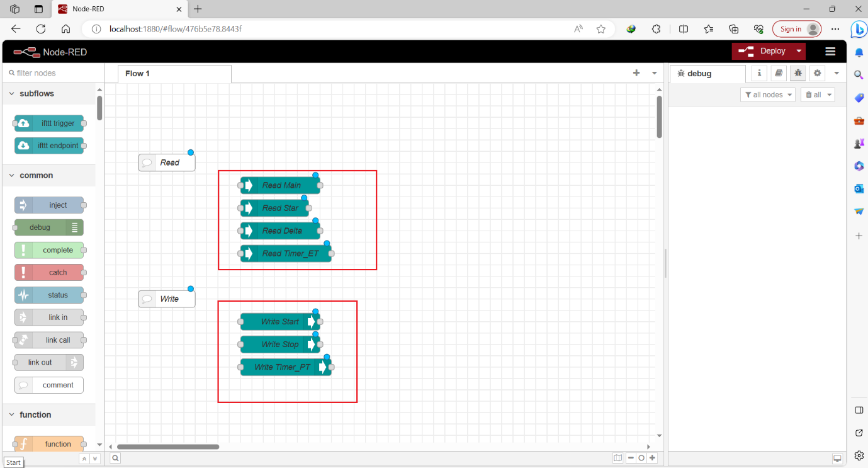868x468 pixels.
Task: Add a new flow with the plus icon
Action: coord(636,73)
